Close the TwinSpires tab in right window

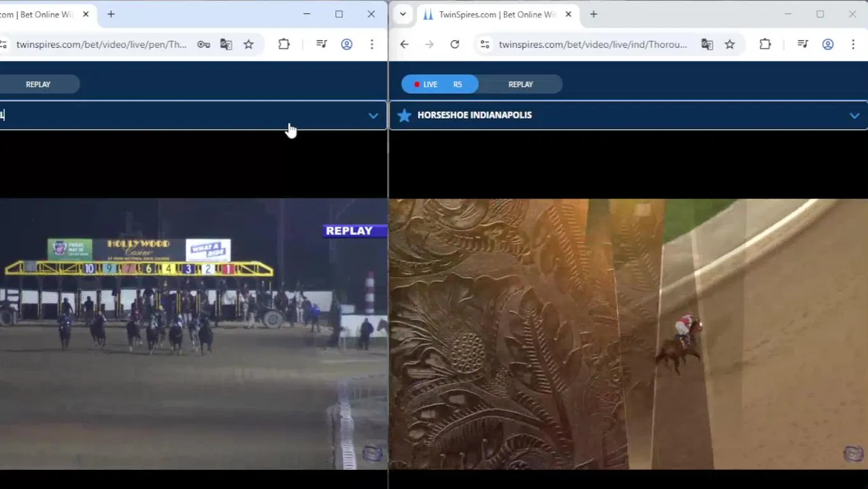(x=568, y=14)
